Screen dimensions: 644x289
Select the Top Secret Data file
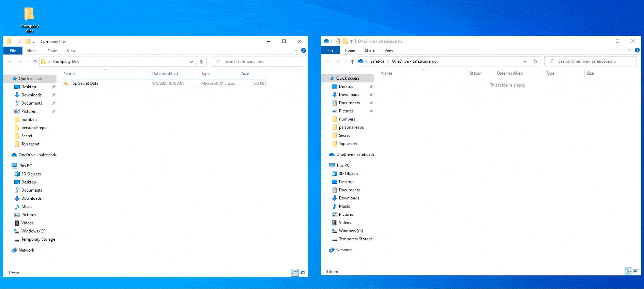click(x=84, y=83)
